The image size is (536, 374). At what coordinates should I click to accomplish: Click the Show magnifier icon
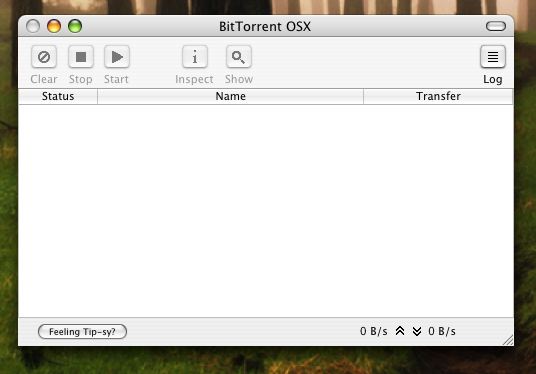(239, 57)
